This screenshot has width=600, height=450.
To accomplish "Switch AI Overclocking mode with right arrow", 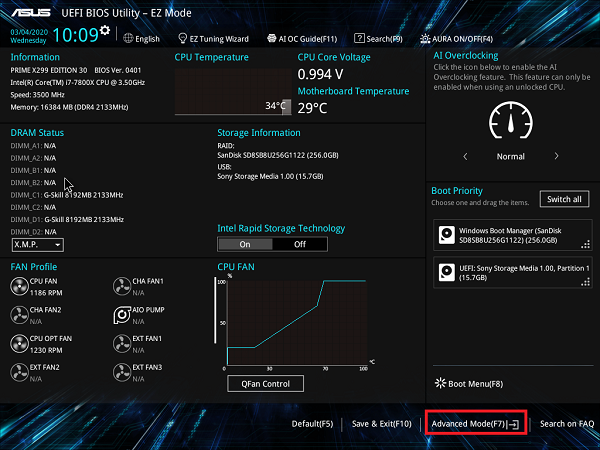I will [x=556, y=156].
